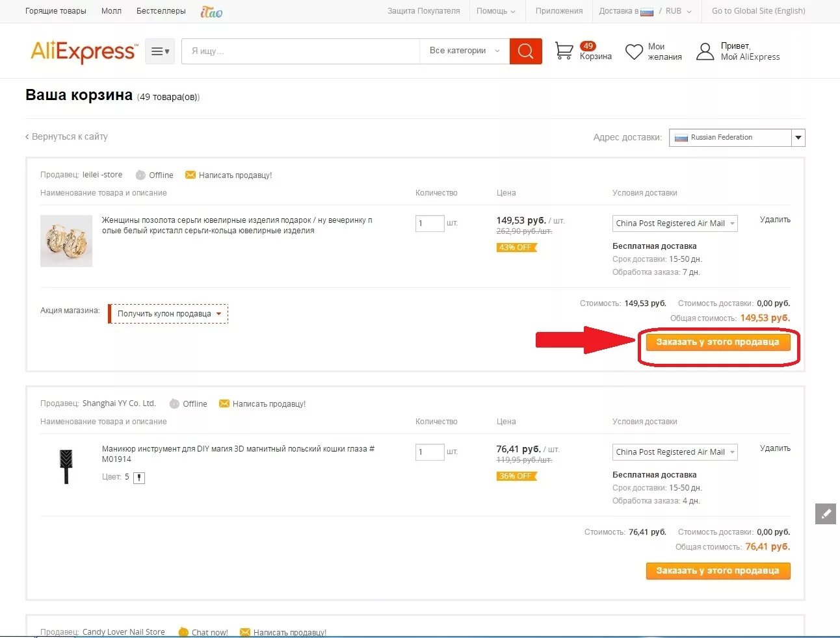This screenshot has width=840, height=638.
Task: Open the magnetic manicure tool thumbnail
Action: tap(66, 466)
